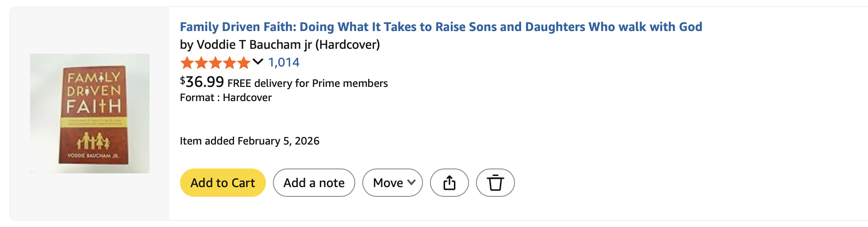The height and width of the screenshot is (227, 868).
Task: Click the Family Driven Faith cover thumbnail
Action: (x=90, y=113)
